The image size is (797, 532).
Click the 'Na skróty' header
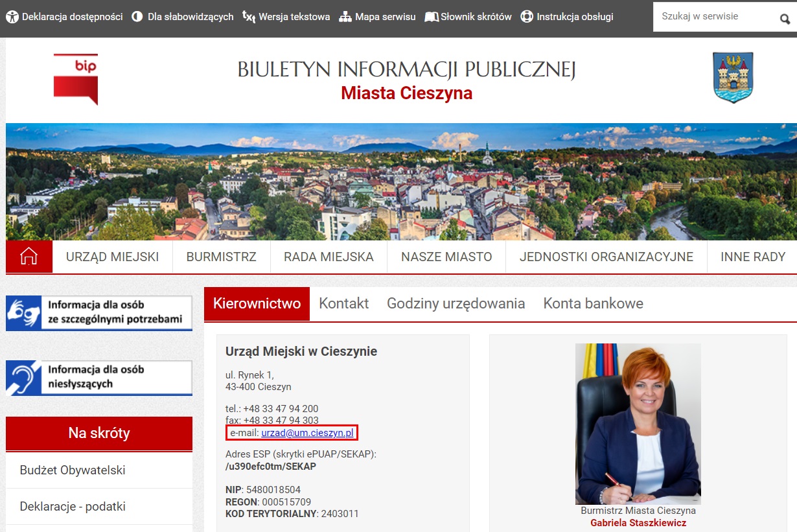pyautogui.click(x=99, y=433)
